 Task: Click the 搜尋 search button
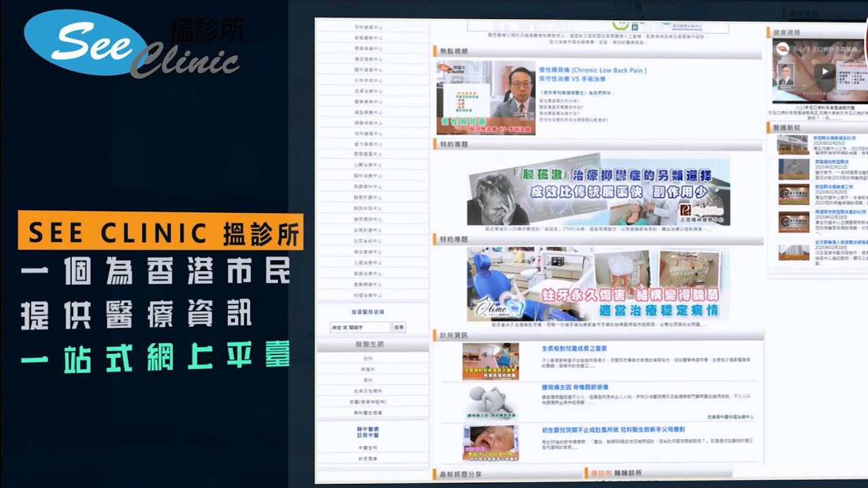(399, 327)
